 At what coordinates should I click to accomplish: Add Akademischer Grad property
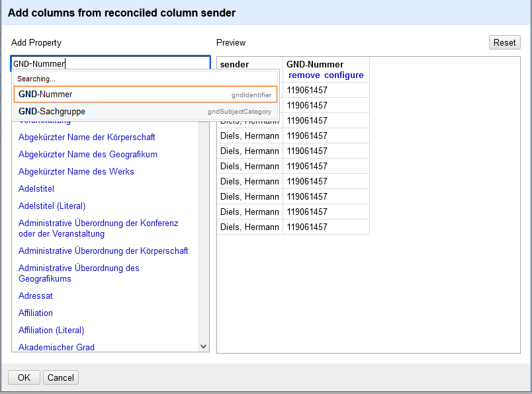pyautogui.click(x=56, y=348)
